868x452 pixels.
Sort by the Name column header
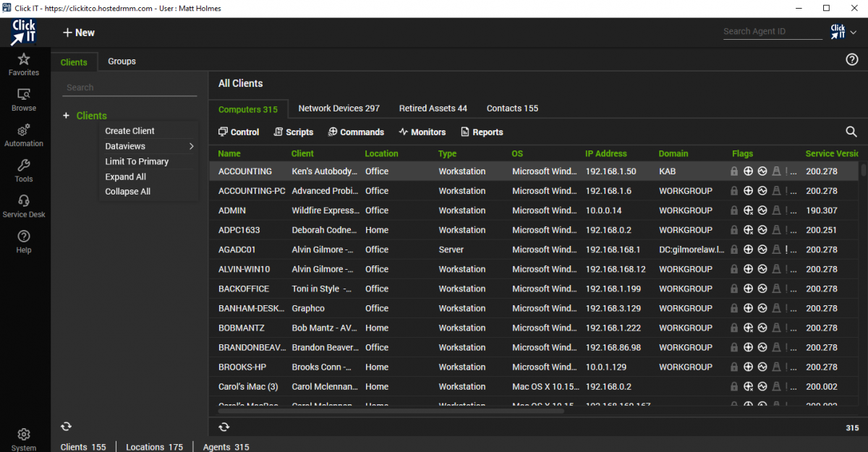(229, 153)
